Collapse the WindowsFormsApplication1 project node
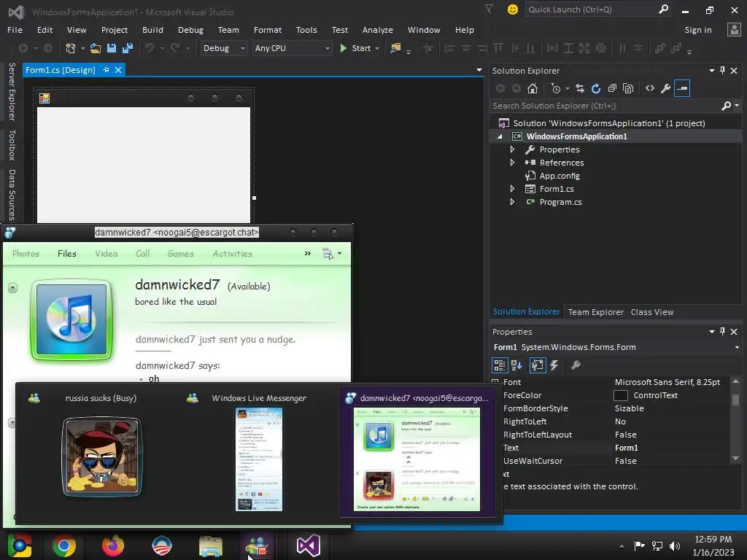Viewport: 747px width, 560px height. coord(500,136)
